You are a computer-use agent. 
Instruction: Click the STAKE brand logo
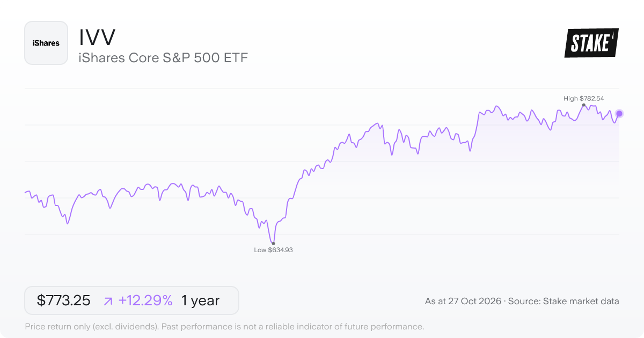[x=591, y=43]
